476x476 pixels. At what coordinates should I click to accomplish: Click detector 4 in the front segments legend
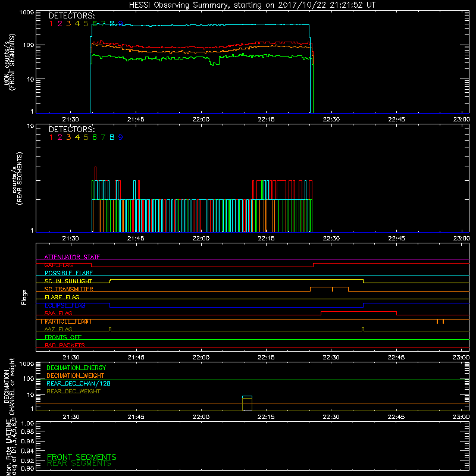click(x=77, y=24)
